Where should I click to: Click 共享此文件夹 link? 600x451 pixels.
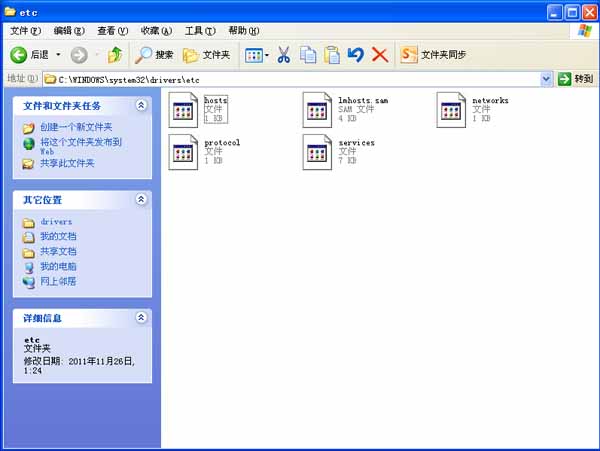[x=67, y=163]
